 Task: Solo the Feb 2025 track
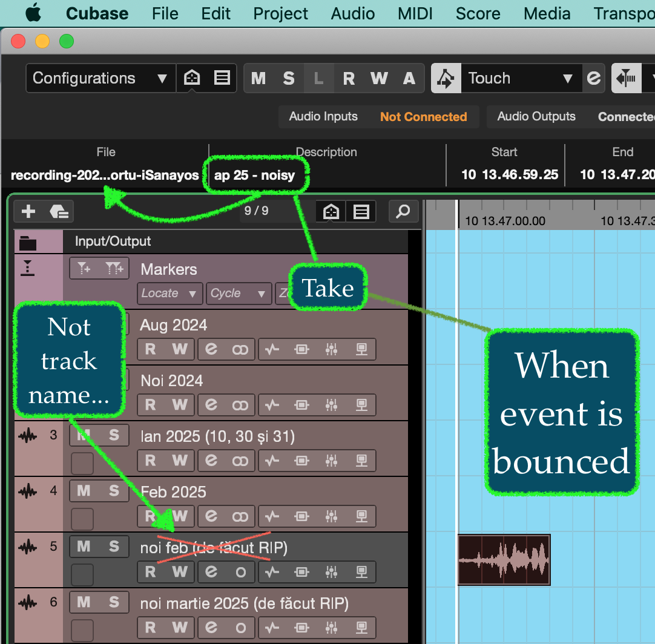pyautogui.click(x=114, y=491)
